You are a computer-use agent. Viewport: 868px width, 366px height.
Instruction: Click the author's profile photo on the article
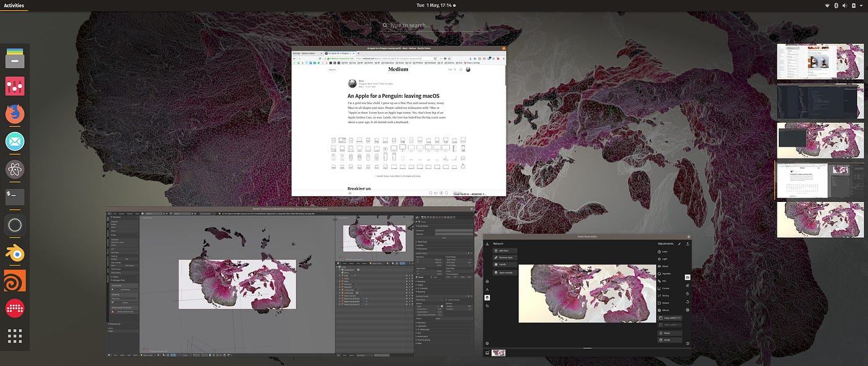352,84
